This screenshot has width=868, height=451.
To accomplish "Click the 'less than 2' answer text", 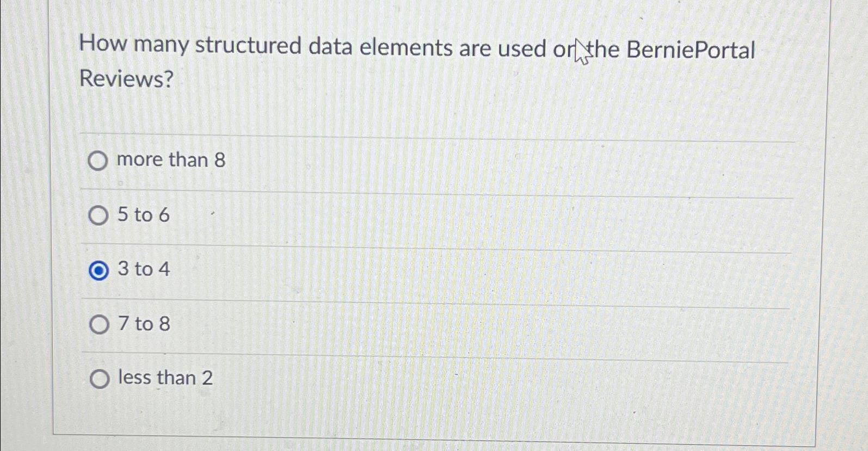I will click(164, 379).
